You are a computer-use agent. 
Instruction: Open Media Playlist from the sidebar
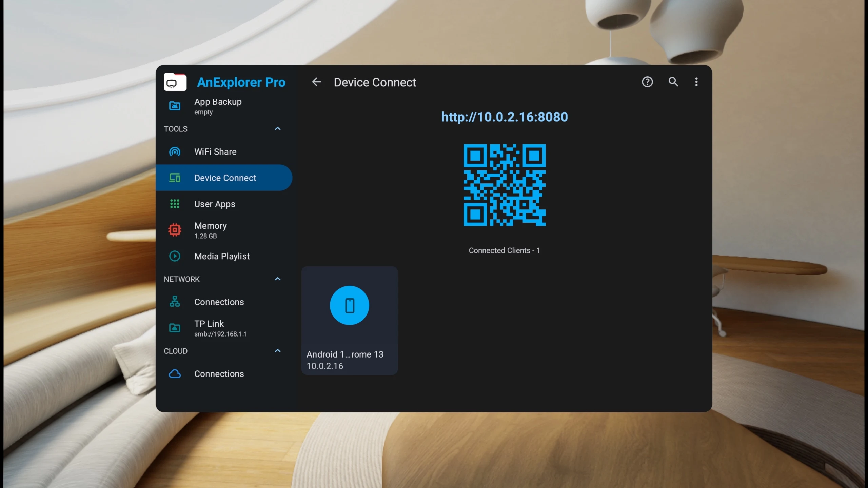click(224, 256)
